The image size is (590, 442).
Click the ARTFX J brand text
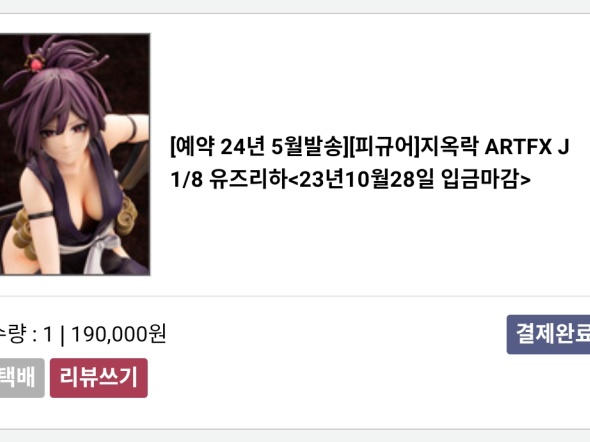527,147
